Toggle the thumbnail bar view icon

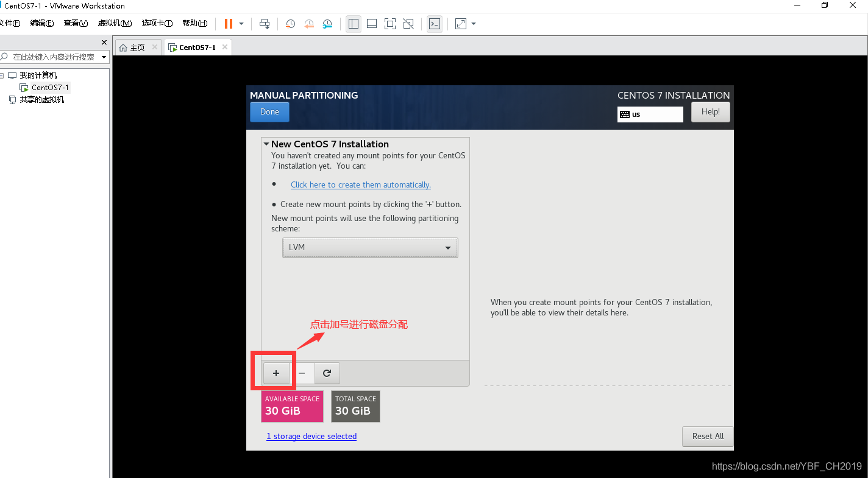[372, 24]
